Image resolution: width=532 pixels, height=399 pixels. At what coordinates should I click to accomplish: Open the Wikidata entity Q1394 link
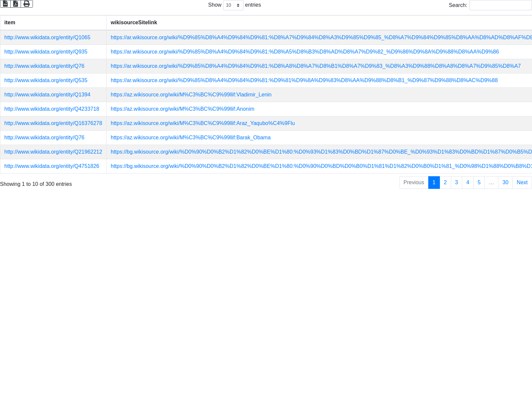pos(47,95)
